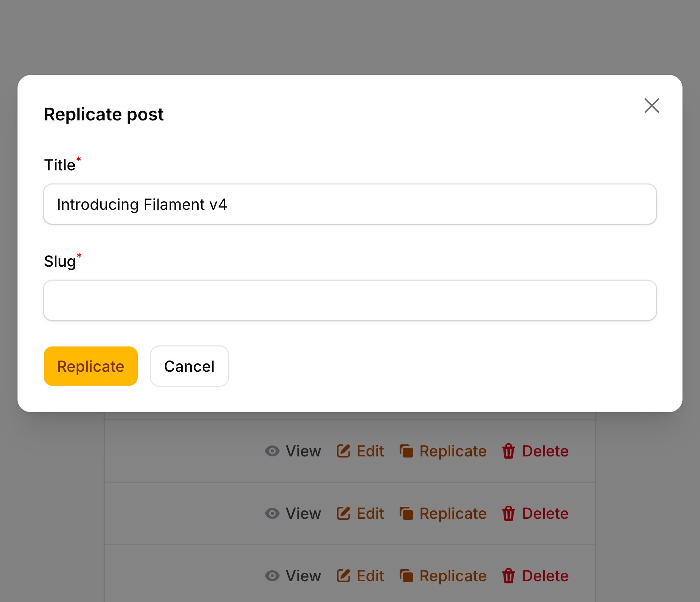Cancel the replicate dialog
The width and height of the screenshot is (700, 602).
189,366
